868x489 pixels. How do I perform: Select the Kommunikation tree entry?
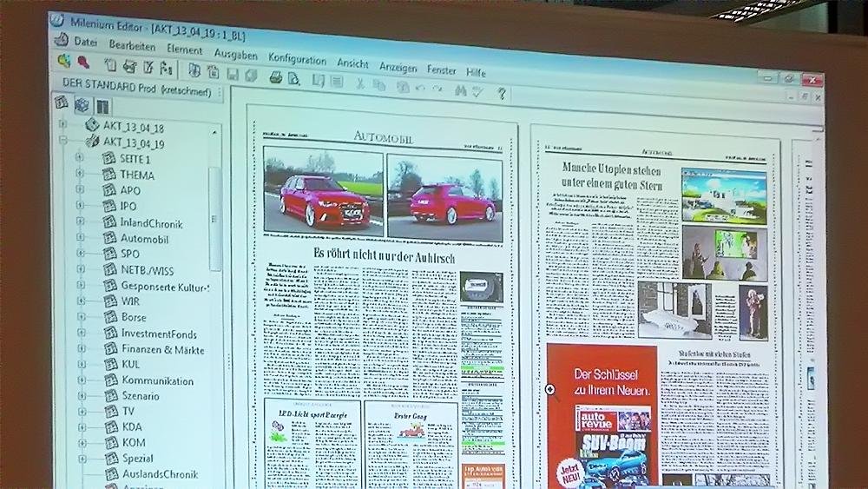point(157,381)
